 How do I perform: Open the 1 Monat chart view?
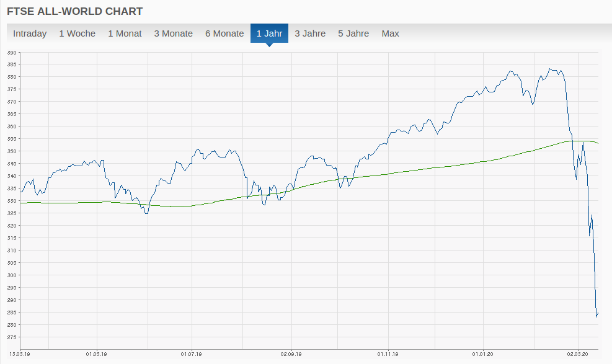coord(125,33)
